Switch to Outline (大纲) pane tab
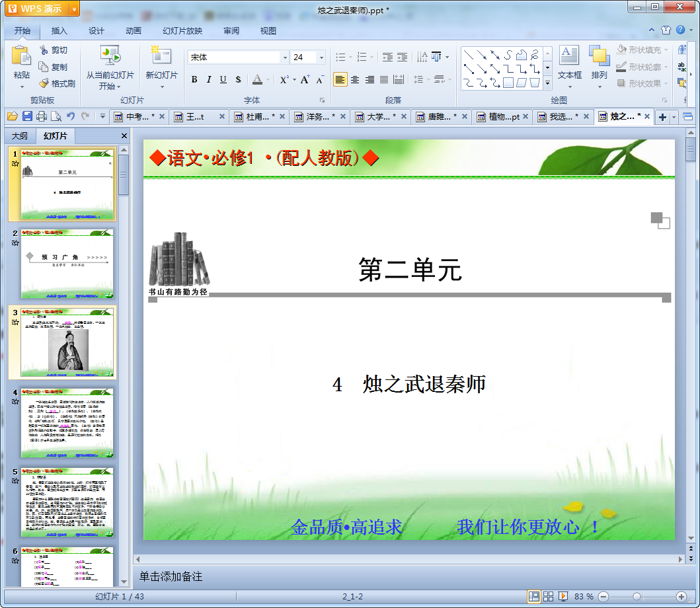700x608 pixels. coord(20,135)
